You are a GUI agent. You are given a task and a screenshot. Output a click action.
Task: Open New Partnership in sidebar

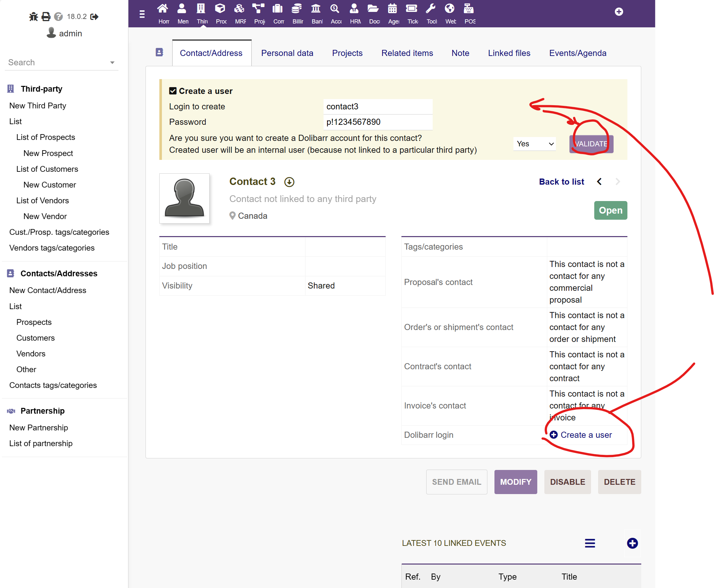click(39, 427)
